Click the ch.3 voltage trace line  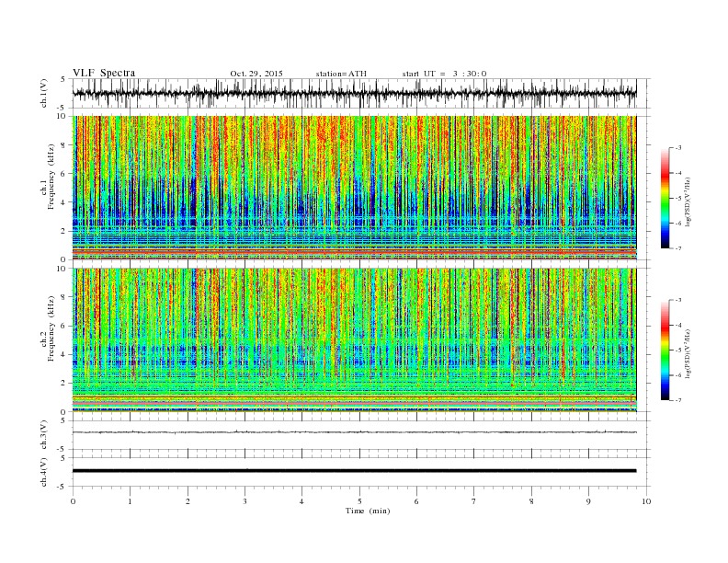click(355, 432)
